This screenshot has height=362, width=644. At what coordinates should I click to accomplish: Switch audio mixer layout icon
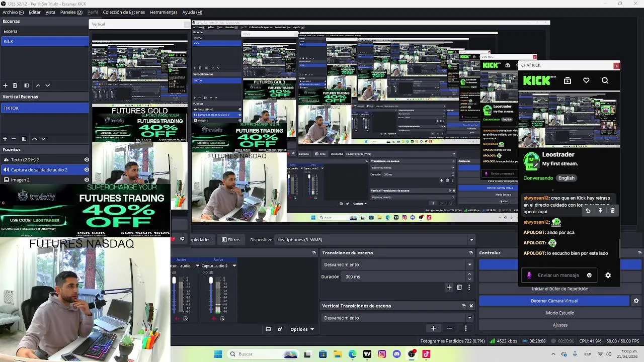click(268, 329)
